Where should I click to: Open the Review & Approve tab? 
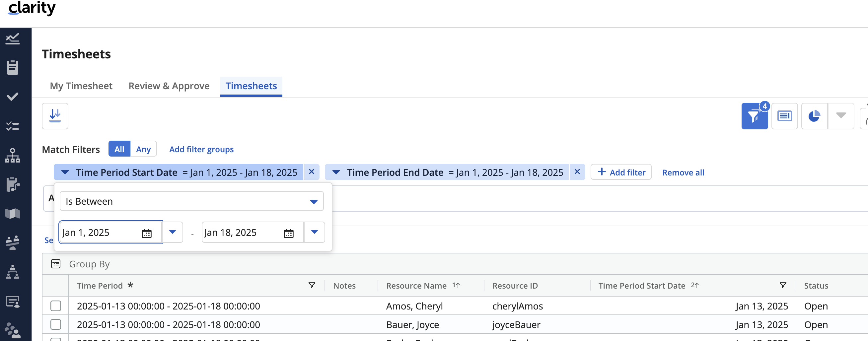tap(169, 86)
